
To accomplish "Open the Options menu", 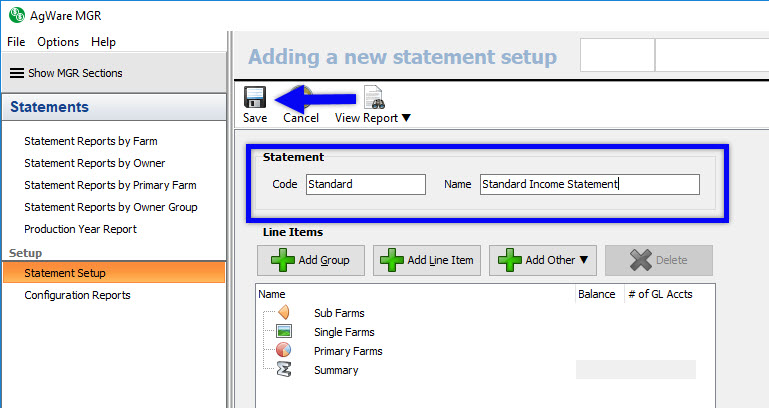I will pyautogui.click(x=58, y=42).
